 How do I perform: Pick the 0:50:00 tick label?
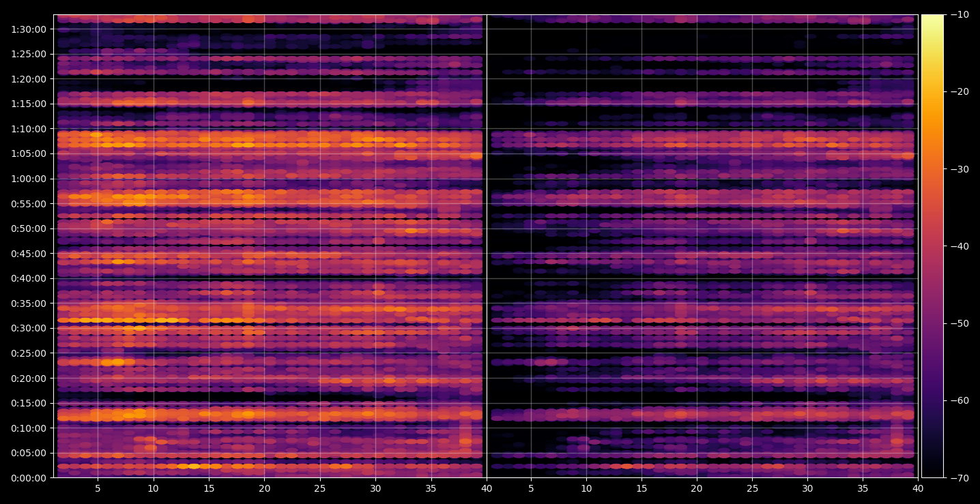28,228
